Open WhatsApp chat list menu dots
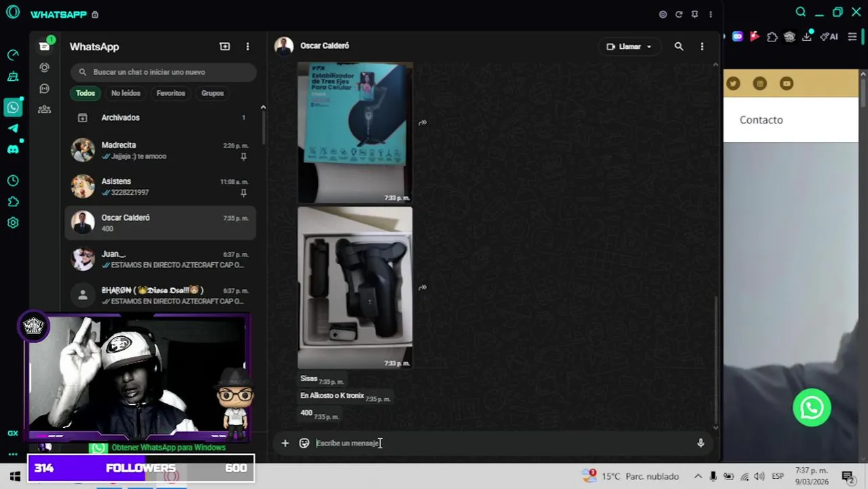Image resolution: width=868 pixels, height=489 pixels. tap(247, 46)
